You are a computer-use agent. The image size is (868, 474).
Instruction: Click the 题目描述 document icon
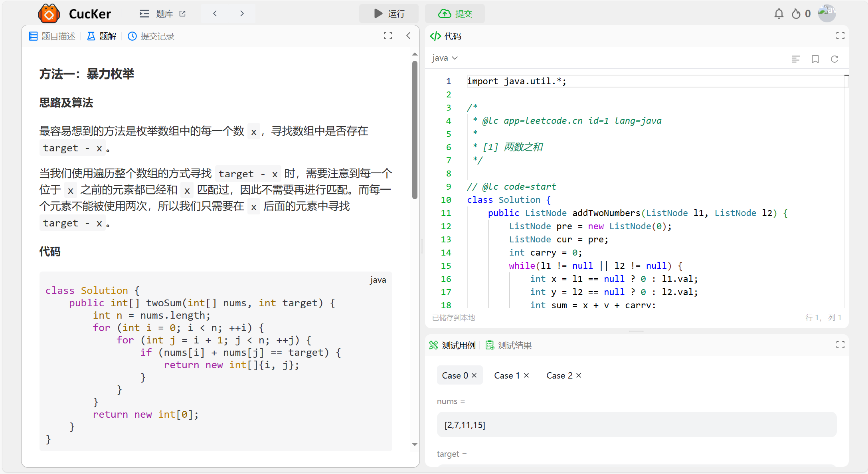click(x=33, y=36)
